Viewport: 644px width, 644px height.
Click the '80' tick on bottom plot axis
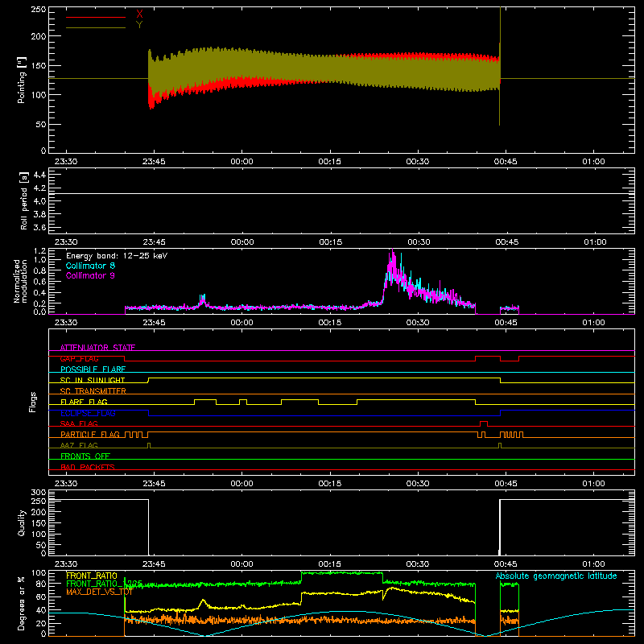(41, 584)
